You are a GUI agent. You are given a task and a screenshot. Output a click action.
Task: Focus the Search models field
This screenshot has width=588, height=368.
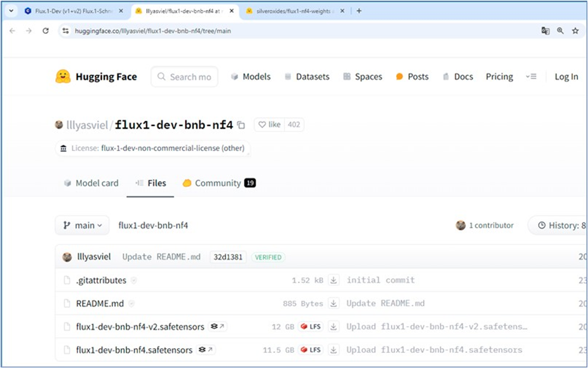pyautogui.click(x=185, y=76)
